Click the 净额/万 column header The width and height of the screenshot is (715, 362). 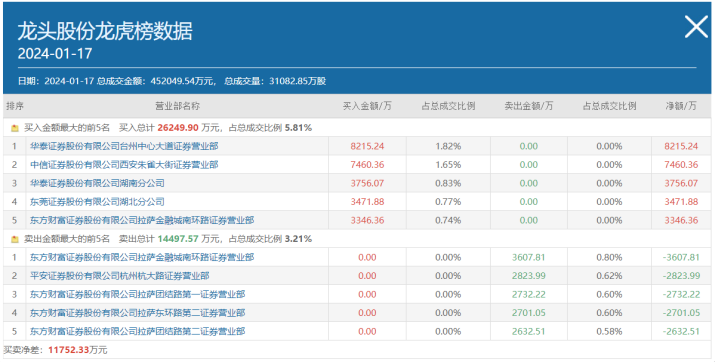[681, 106]
